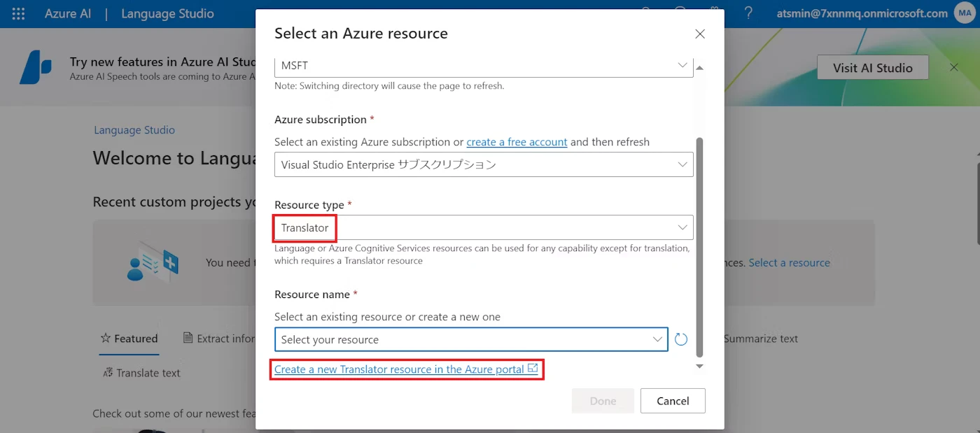980x433 pixels.
Task: Dismiss the AI Studio banner
Action: coord(953,67)
